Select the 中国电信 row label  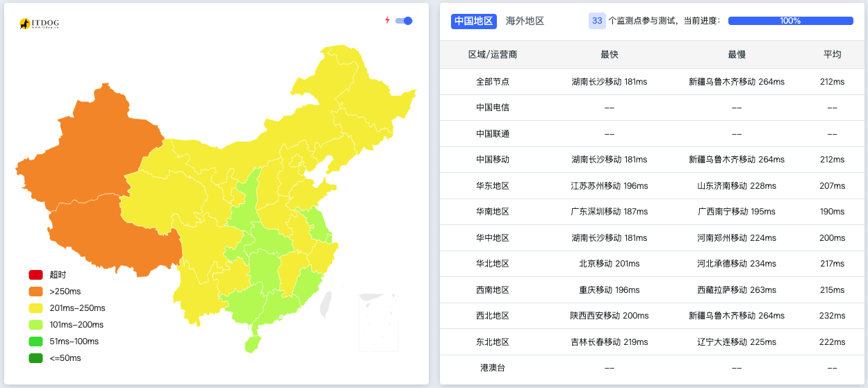(493, 108)
